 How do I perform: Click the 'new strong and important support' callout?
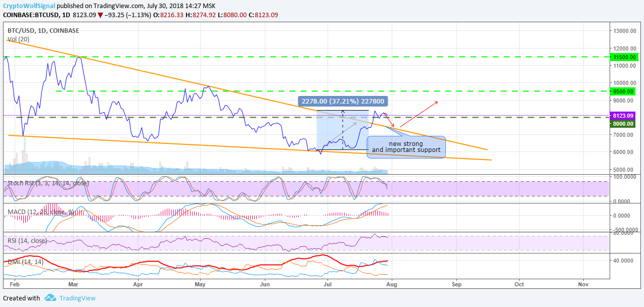click(x=406, y=147)
